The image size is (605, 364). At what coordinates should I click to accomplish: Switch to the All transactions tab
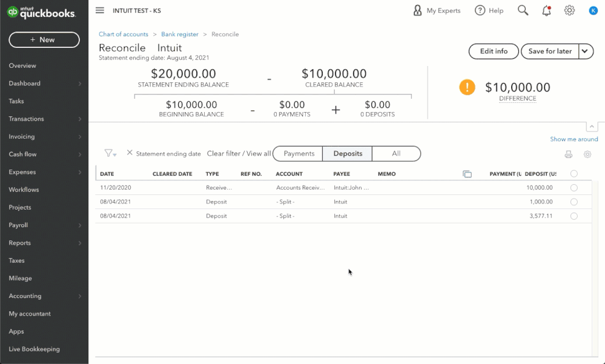(x=396, y=154)
